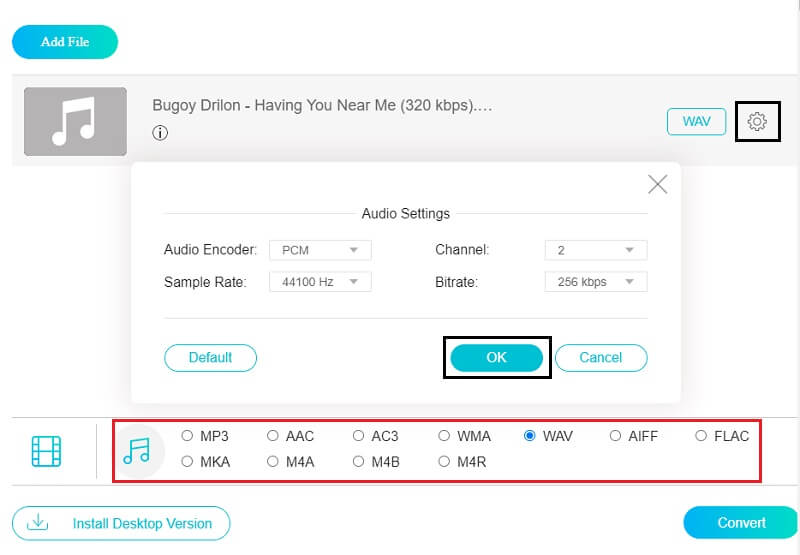Click the Add File button
Image resolution: width=800 pixels, height=555 pixels.
[x=65, y=42]
